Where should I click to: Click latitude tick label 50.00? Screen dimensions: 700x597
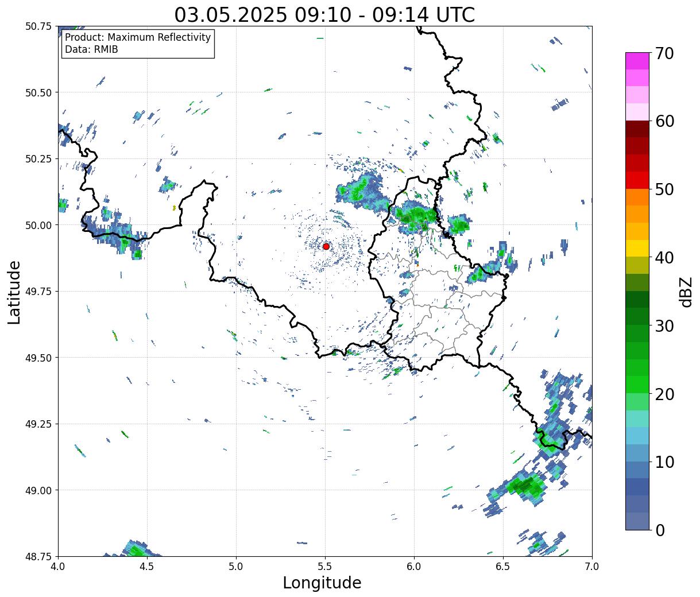pyautogui.click(x=38, y=225)
